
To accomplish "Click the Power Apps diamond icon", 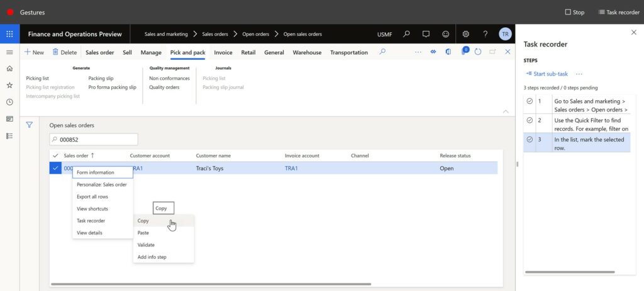I will (x=433, y=52).
